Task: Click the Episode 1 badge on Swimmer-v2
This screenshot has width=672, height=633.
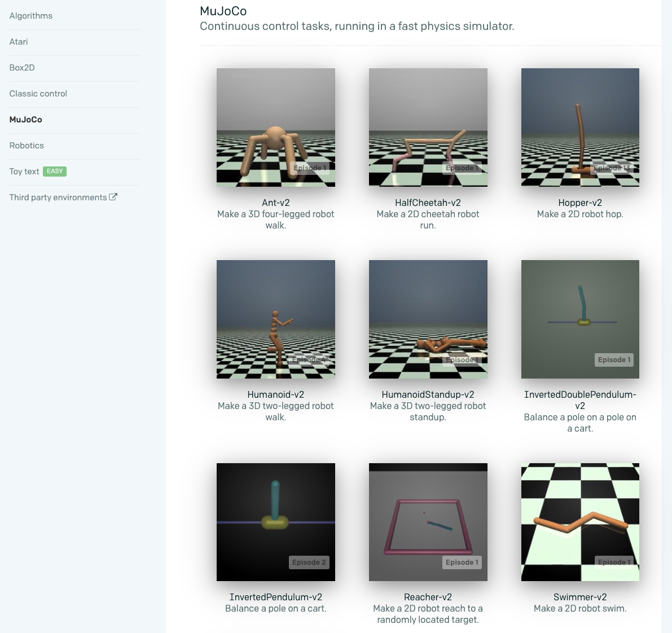Action: click(x=614, y=562)
